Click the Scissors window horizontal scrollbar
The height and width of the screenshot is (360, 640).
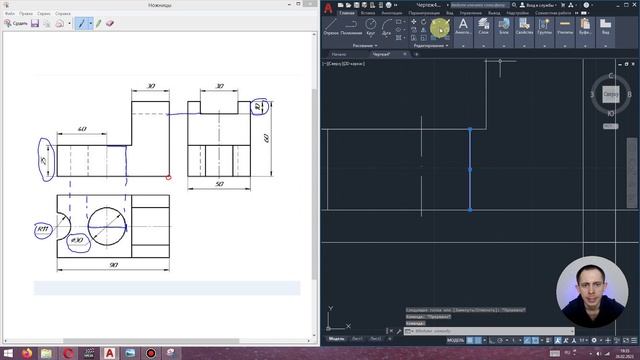coord(151,341)
